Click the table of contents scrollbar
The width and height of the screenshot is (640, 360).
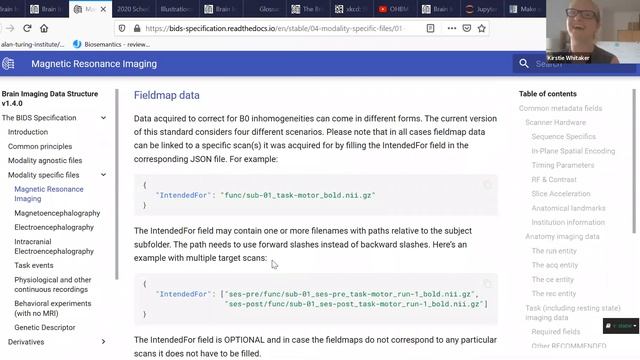coord(634,161)
